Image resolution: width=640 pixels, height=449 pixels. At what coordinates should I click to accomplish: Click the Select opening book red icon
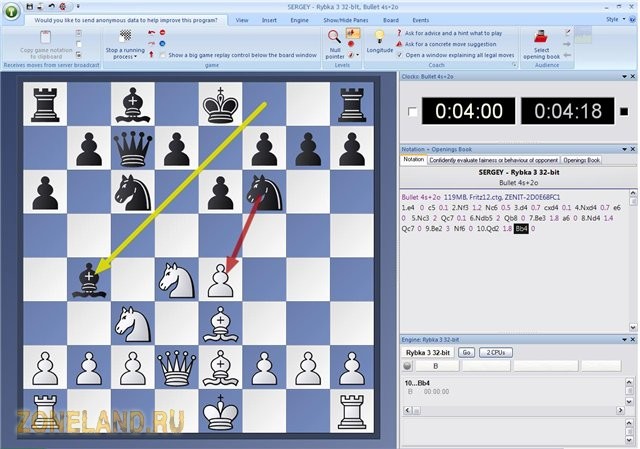541,37
